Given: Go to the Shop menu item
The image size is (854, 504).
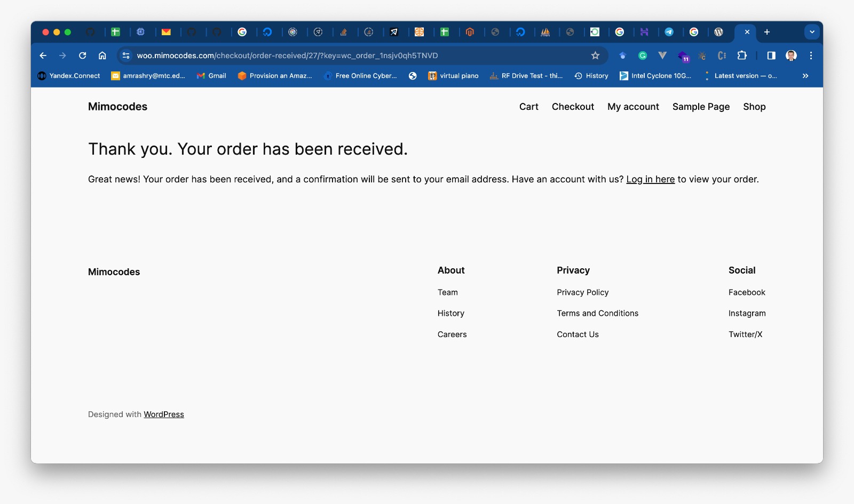Looking at the screenshot, I should pyautogui.click(x=754, y=107).
